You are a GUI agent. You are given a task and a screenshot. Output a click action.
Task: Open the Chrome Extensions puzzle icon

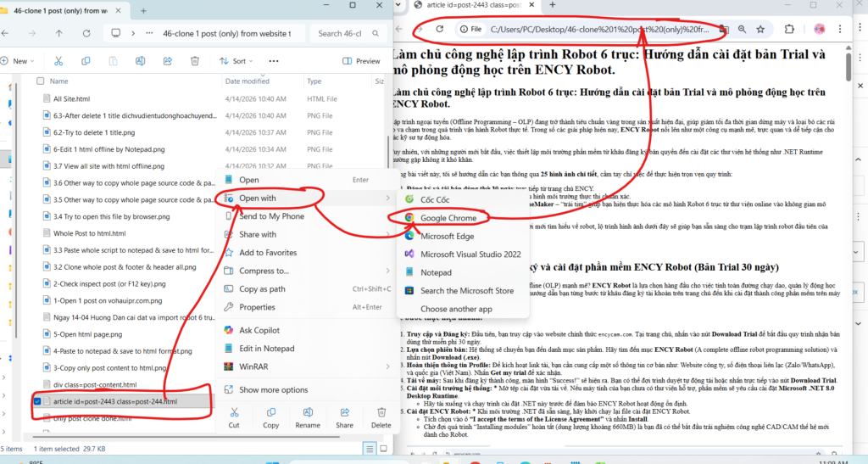(790, 29)
